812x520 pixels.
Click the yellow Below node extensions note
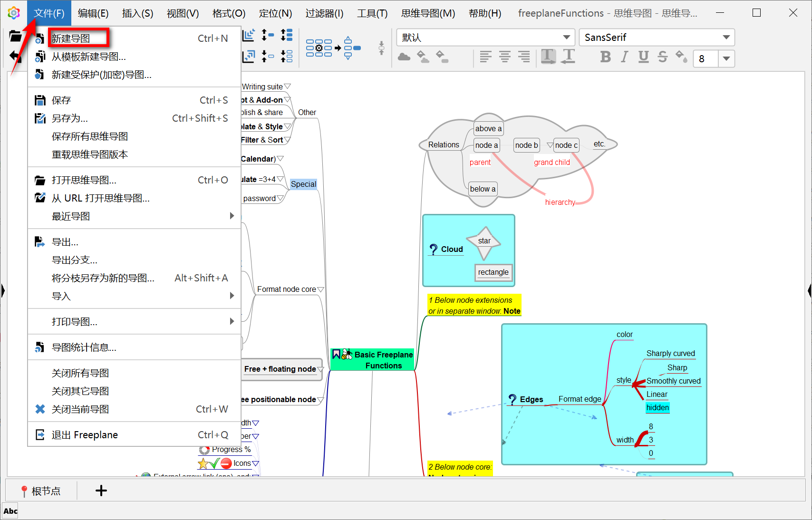click(x=474, y=305)
